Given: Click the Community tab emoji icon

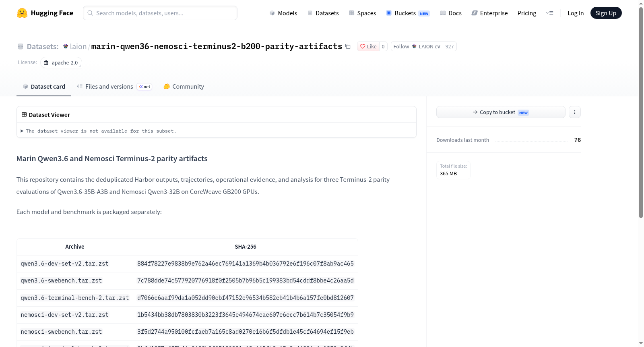Looking at the screenshot, I should [x=167, y=86].
